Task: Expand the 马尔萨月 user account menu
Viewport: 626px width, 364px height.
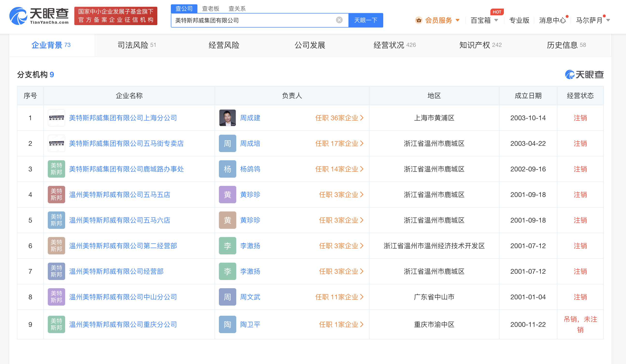Action: click(x=608, y=20)
